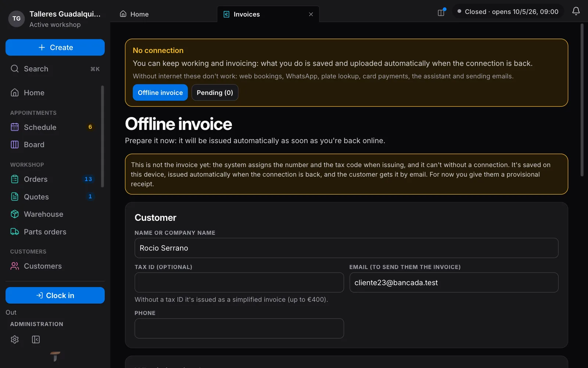Collapse the sidebar with panel icon
This screenshot has width=588, height=368.
tap(36, 339)
